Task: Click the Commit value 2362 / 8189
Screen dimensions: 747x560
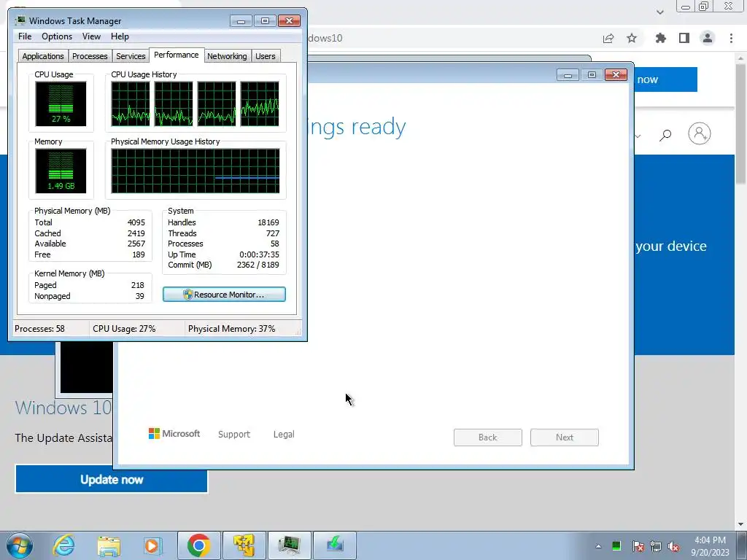Action: click(x=258, y=265)
